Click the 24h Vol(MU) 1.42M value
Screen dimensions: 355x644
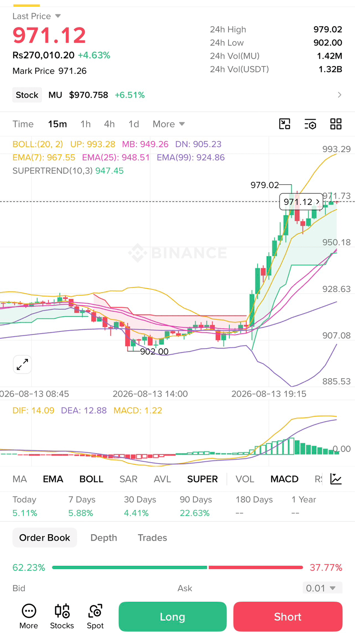pyautogui.click(x=329, y=56)
